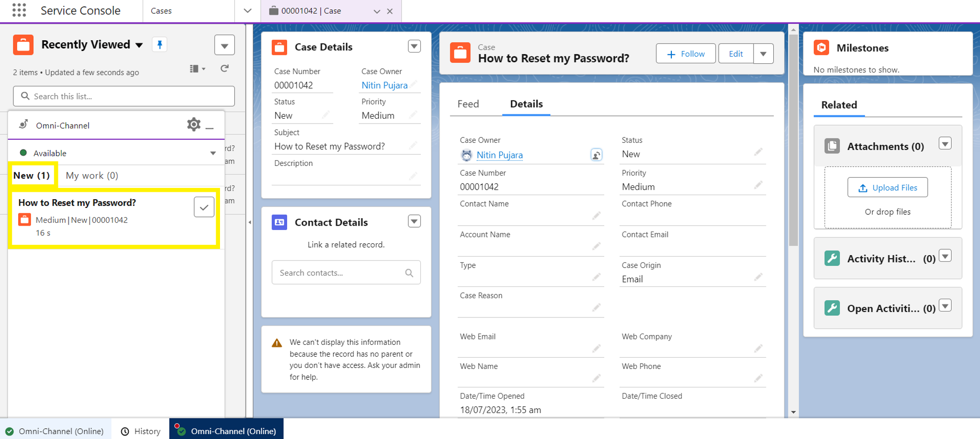Open Recently Viewed list view picker
The width and height of the screenshot is (980, 439).
click(139, 45)
